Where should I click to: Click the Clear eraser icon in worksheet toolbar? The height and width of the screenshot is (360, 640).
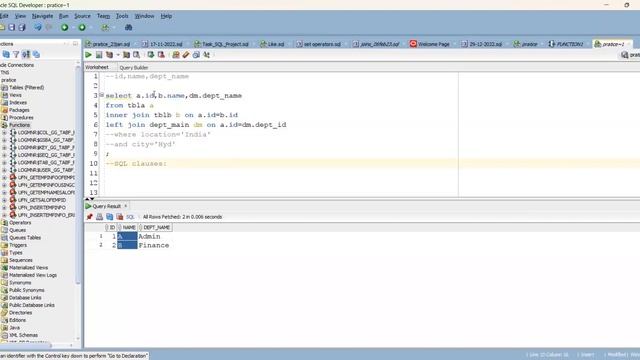click(186, 55)
